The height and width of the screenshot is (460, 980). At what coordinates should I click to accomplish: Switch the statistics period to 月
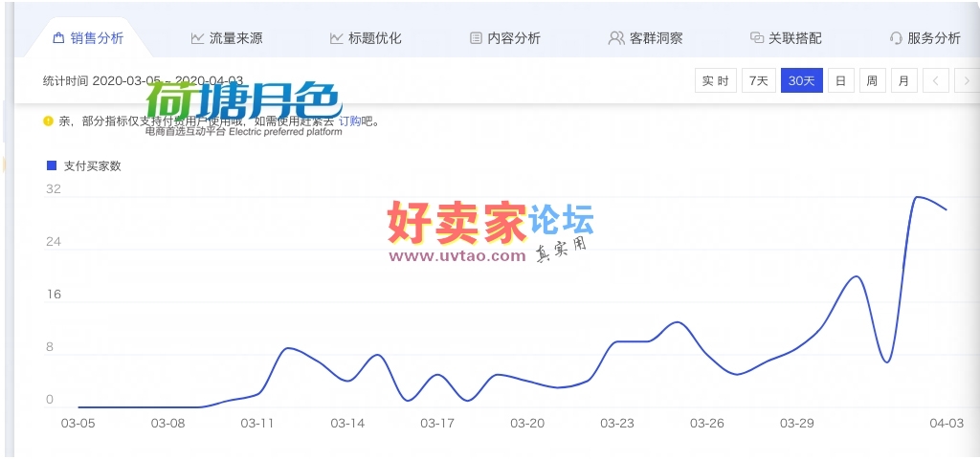click(x=903, y=81)
